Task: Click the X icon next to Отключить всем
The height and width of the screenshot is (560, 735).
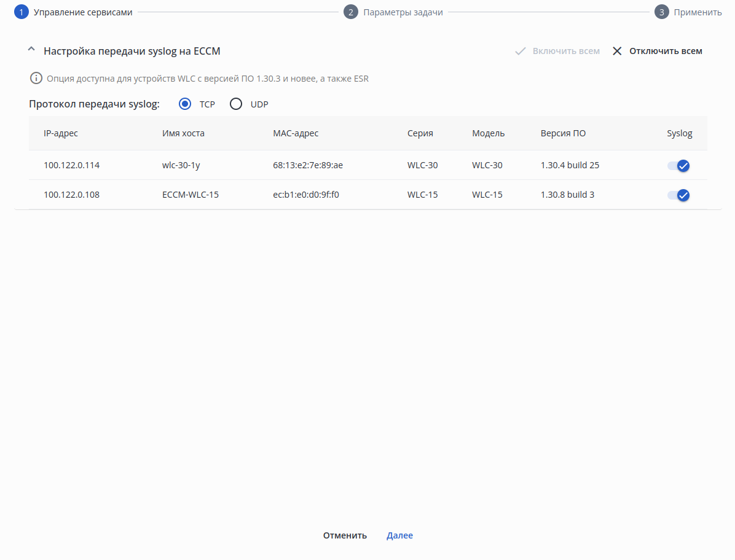Action: 617,51
